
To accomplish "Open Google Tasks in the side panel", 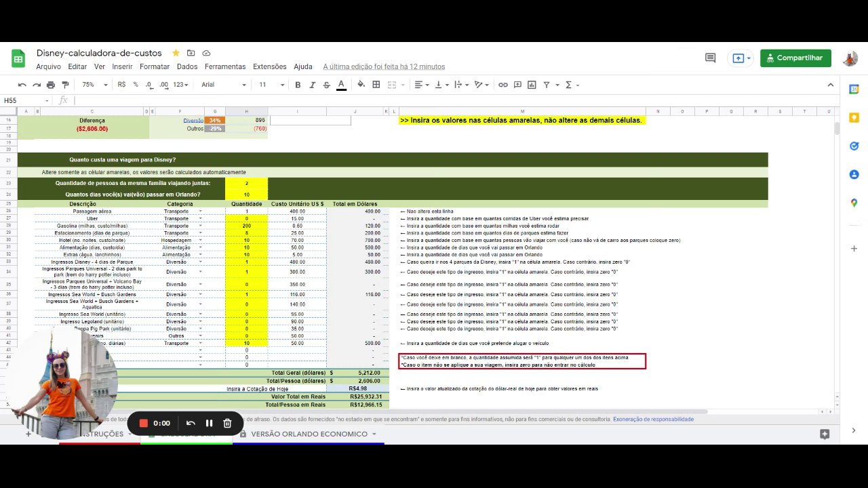I will [854, 146].
